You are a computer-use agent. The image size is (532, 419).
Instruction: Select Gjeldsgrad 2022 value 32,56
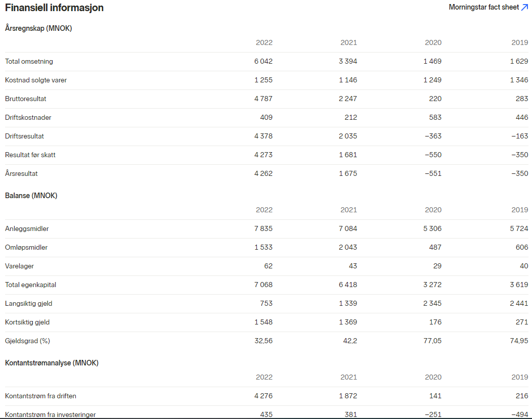[263, 340]
